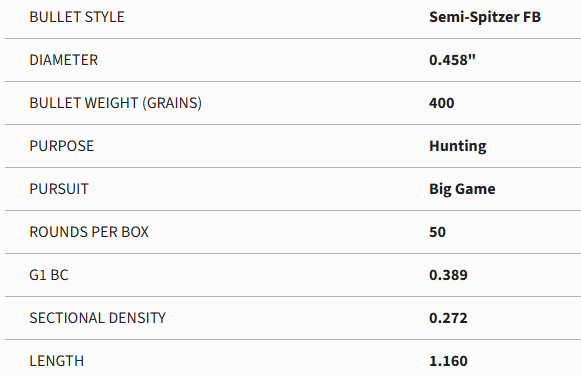This screenshot has height=376, width=581.
Task: Click the divider line below PURSUIT row
Action: click(293, 210)
